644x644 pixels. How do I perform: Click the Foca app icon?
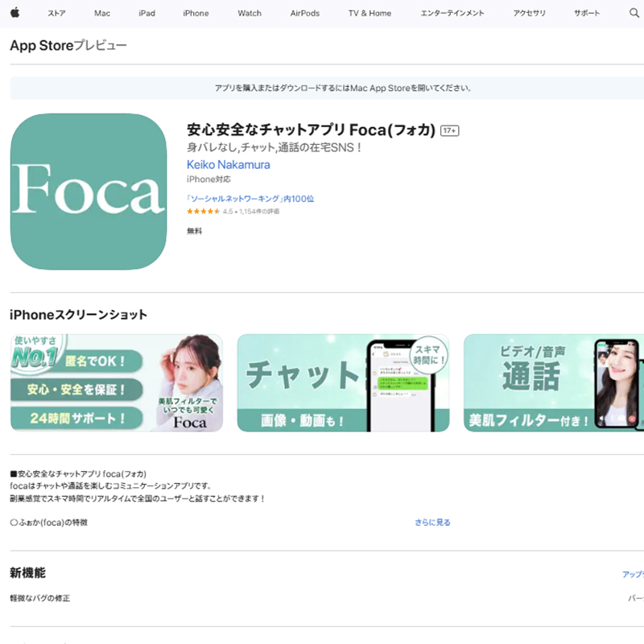pyautogui.click(x=89, y=192)
